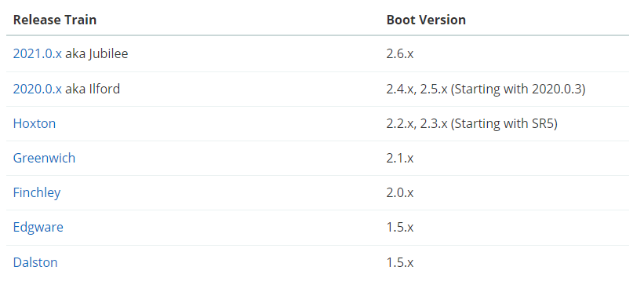This screenshot has height=285, width=644.
Task: Click the '2.2.x, 2.3.x' version text
Action: coord(417,123)
